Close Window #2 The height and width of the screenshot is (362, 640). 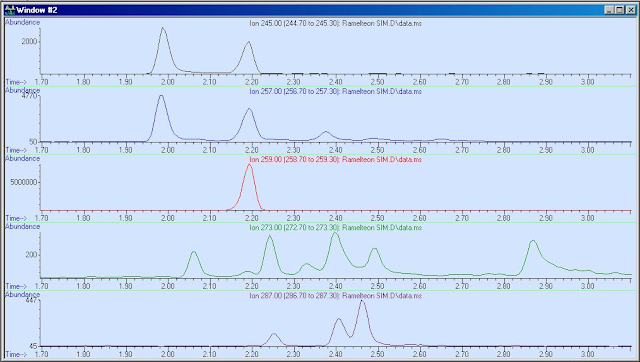coord(630,10)
